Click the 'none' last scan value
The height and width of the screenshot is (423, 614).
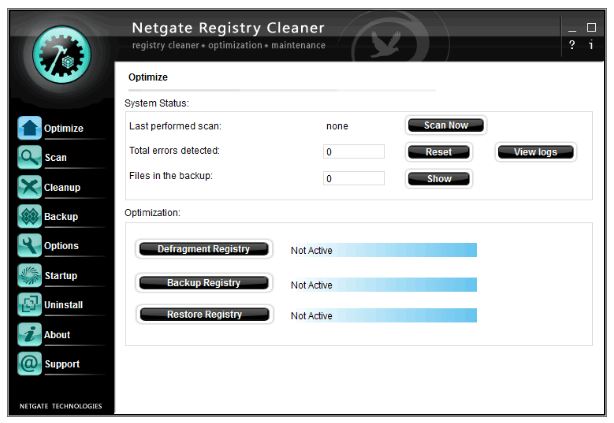pyautogui.click(x=337, y=126)
